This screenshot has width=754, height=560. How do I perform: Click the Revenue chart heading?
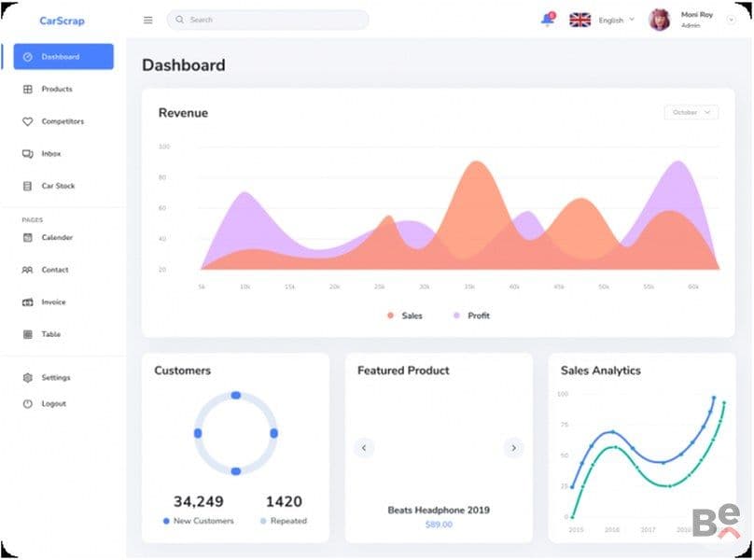[183, 113]
